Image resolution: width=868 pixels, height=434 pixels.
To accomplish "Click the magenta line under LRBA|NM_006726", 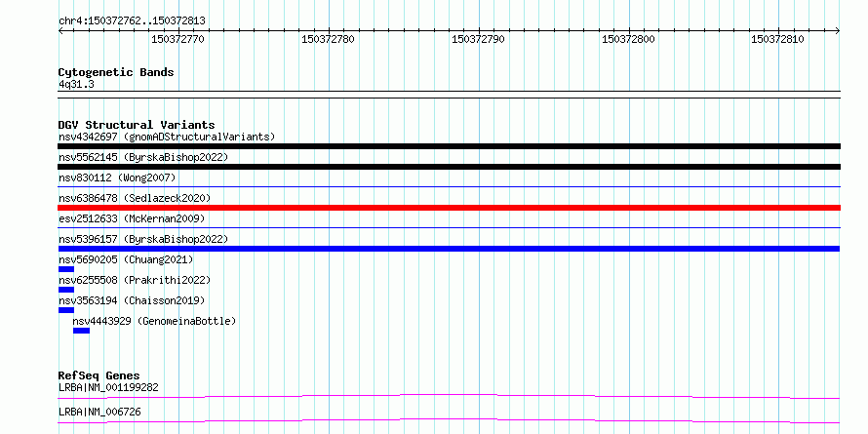I will coord(449,420).
